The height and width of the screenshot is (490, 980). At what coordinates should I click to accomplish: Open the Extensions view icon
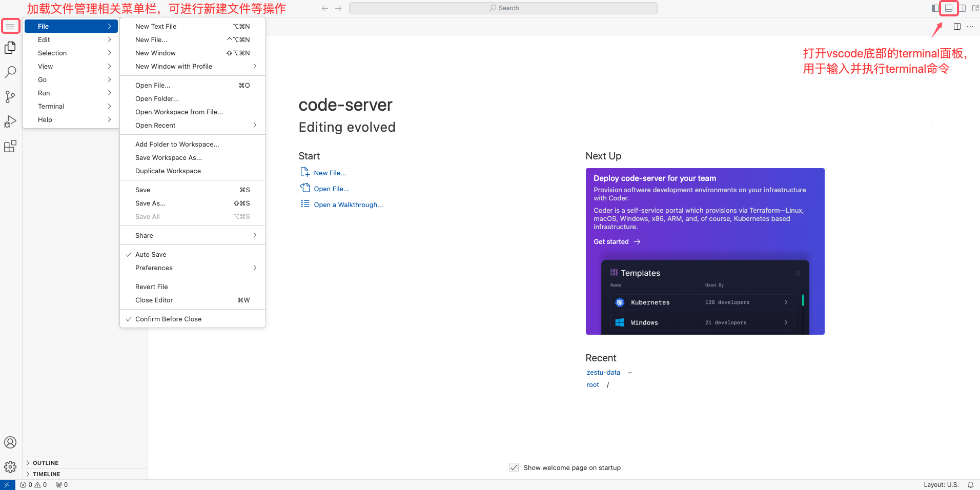click(x=10, y=147)
